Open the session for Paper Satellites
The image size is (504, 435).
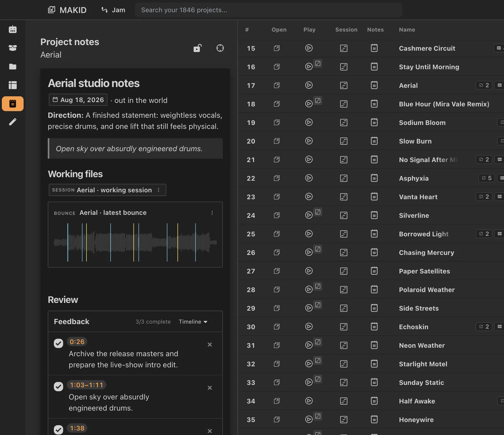[344, 271]
